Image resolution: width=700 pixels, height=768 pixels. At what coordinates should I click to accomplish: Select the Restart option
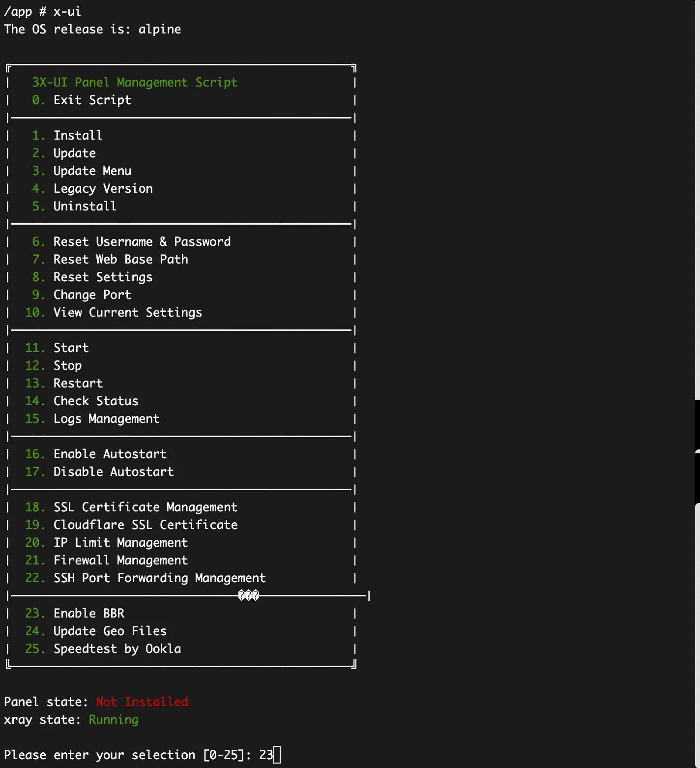78,383
